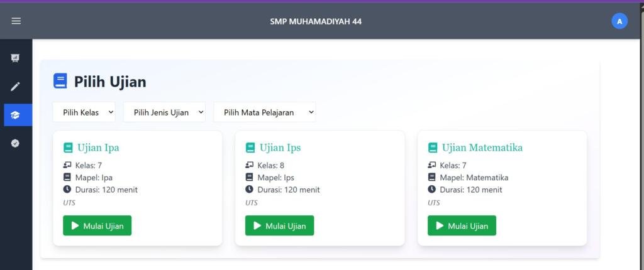Click the user avatar 'A' icon
Viewport: 644px width, 270px height.
click(x=619, y=21)
